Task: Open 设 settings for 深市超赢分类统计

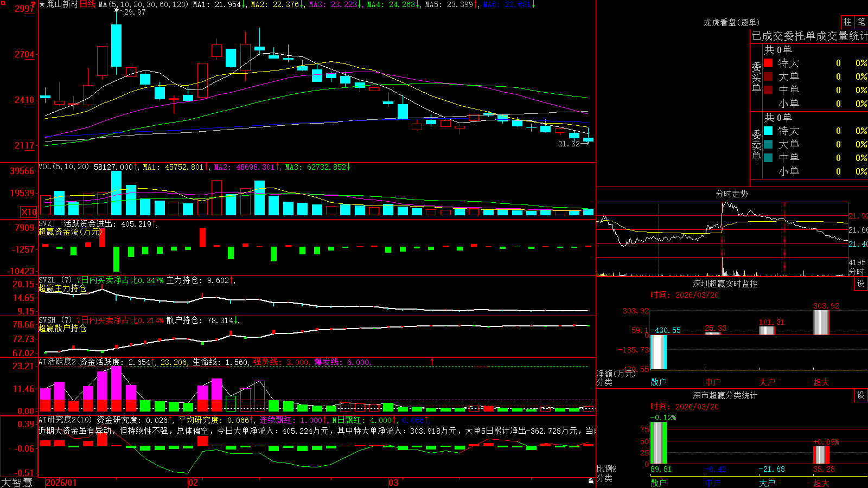Action: 860,395
